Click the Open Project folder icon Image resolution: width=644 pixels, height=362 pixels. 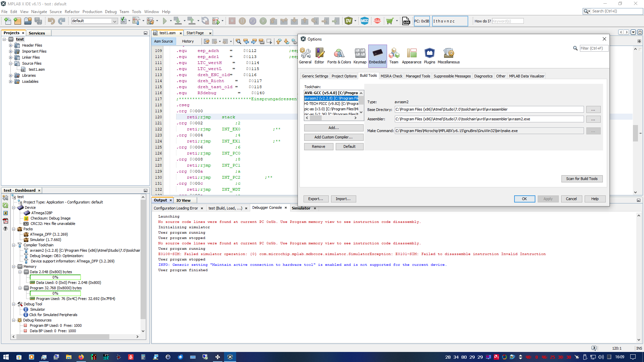28,21
